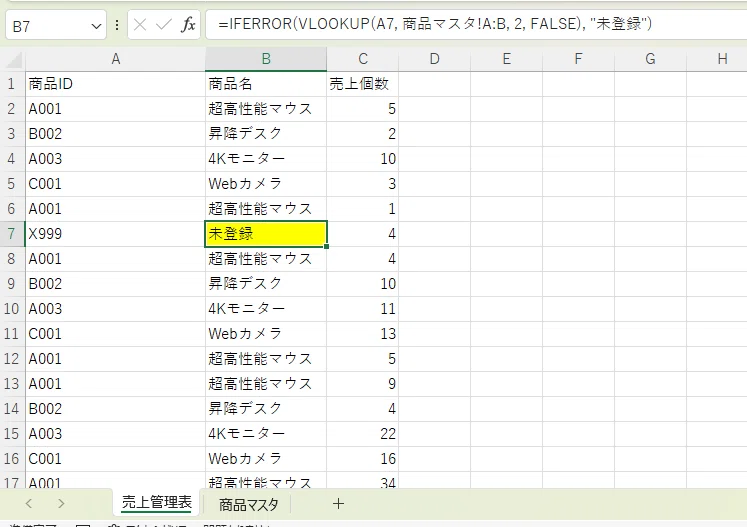Select column B header
This screenshot has width=747, height=527.
pyautogui.click(x=266, y=59)
